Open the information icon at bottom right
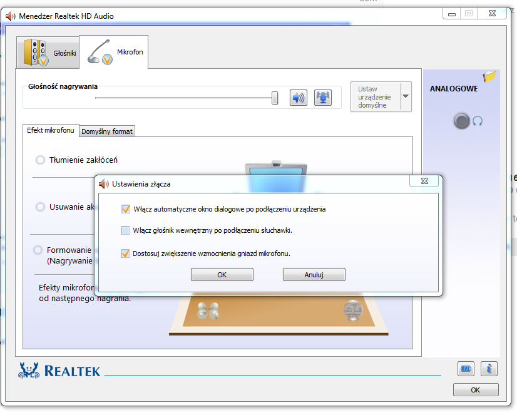 (489, 369)
